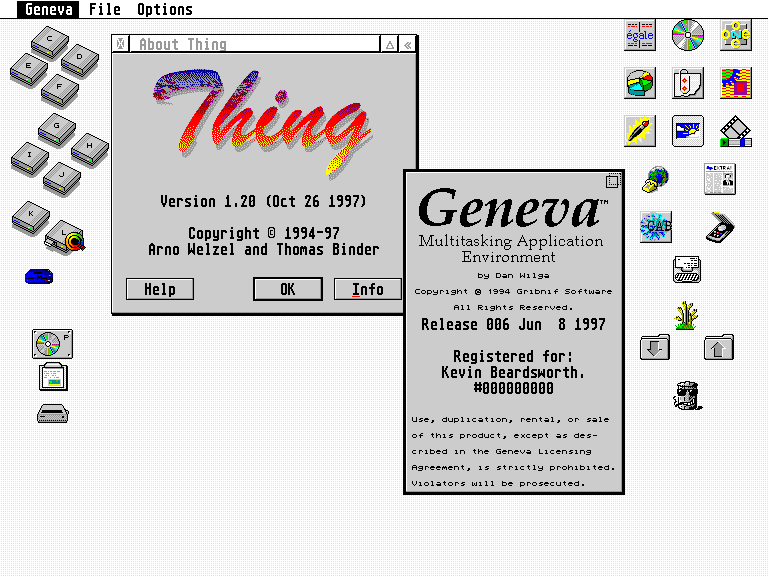Select the CD-ROM drive P icon

(52, 344)
